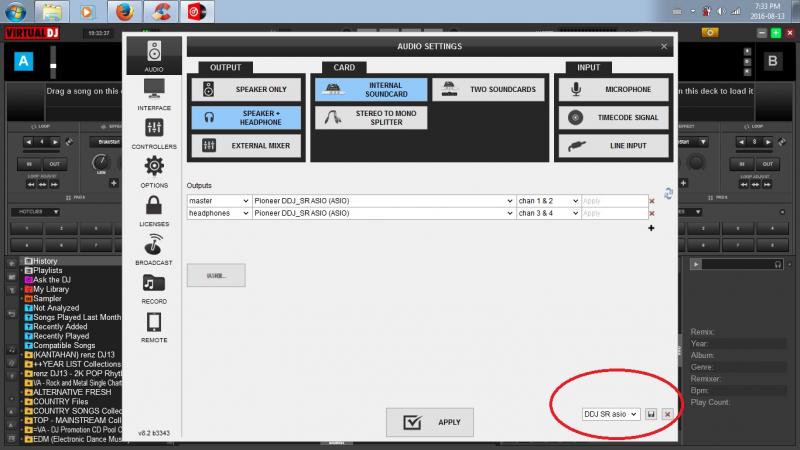Open the Audio settings section
The image size is (800, 450).
pos(154,56)
